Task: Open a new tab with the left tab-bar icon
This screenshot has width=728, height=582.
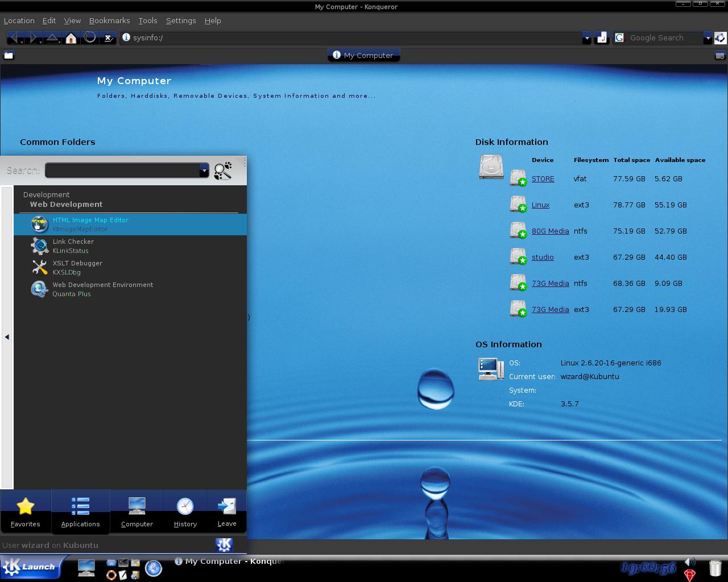Action: [9, 55]
